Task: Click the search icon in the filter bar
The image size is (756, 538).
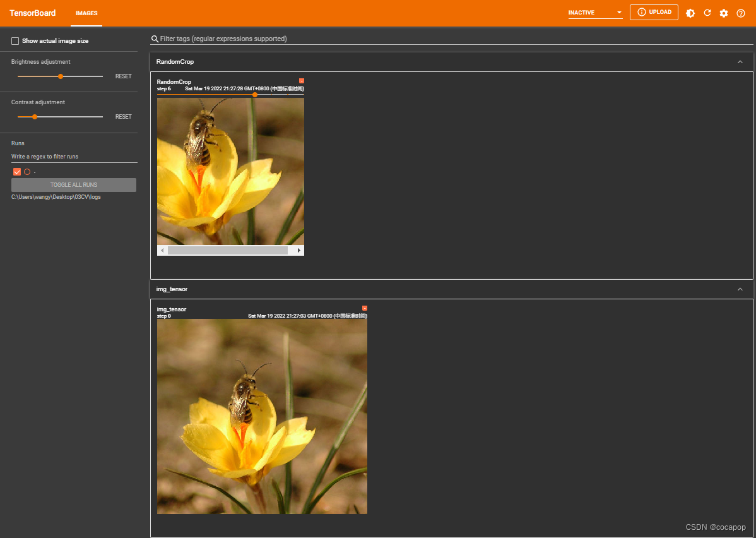Action: (x=155, y=39)
